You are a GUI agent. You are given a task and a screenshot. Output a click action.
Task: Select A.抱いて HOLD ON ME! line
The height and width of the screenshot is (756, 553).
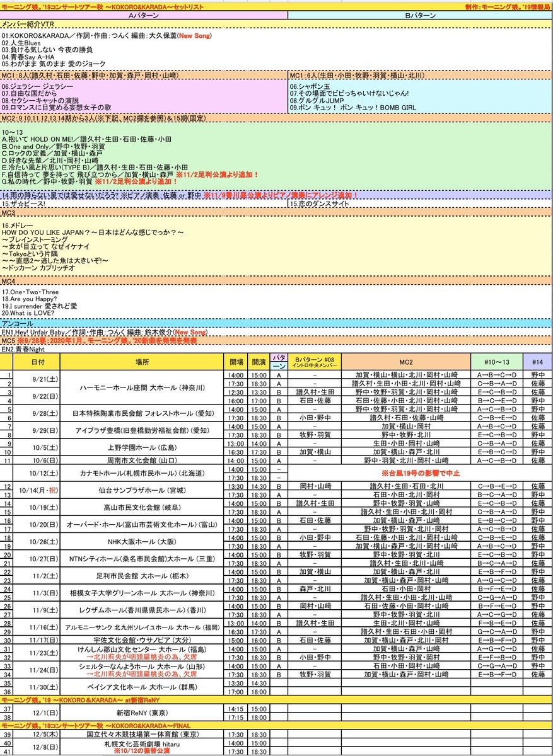click(87, 139)
